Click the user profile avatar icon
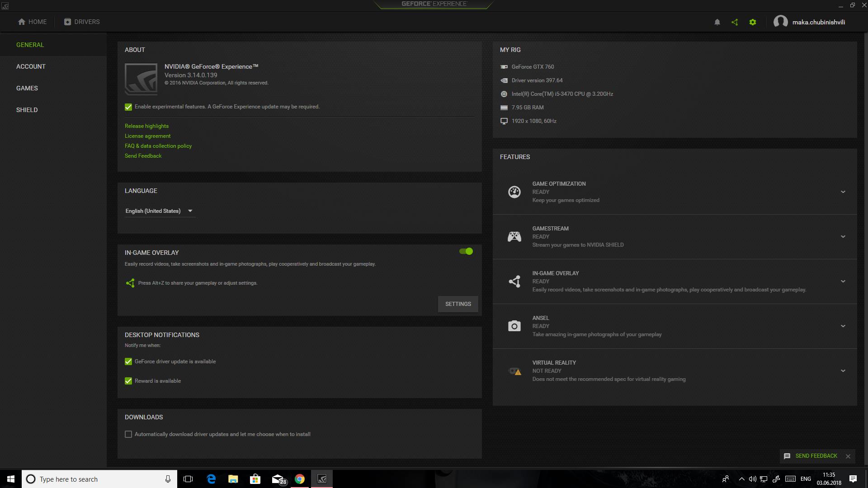The width and height of the screenshot is (868, 488). 780,22
